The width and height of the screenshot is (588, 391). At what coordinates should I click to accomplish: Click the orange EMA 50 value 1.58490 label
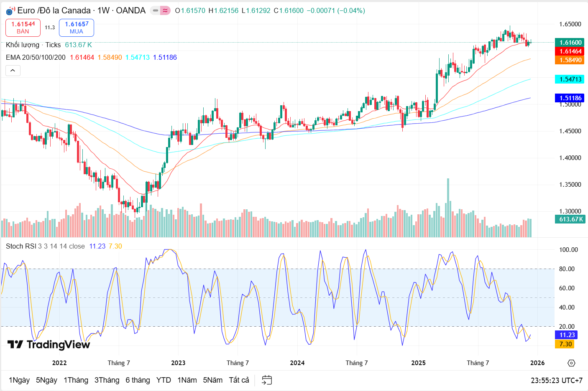tap(570, 60)
